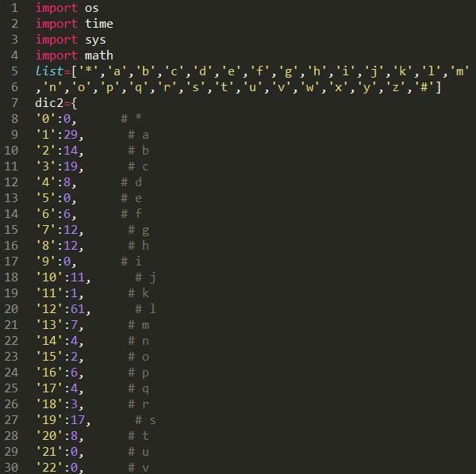Click the 'z' string in the list
Image resolution: width=476 pixels, height=474 pixels.
[x=396, y=87]
